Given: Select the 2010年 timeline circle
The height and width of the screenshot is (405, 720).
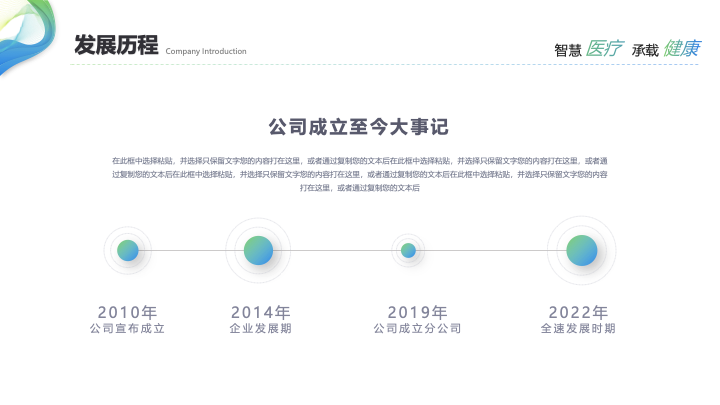Looking at the screenshot, I should point(127,251).
